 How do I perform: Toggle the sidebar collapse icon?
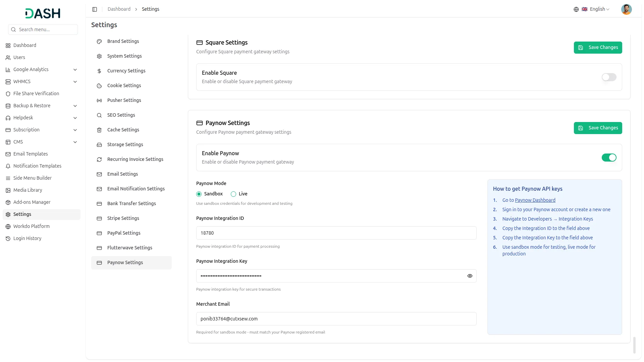click(x=95, y=9)
